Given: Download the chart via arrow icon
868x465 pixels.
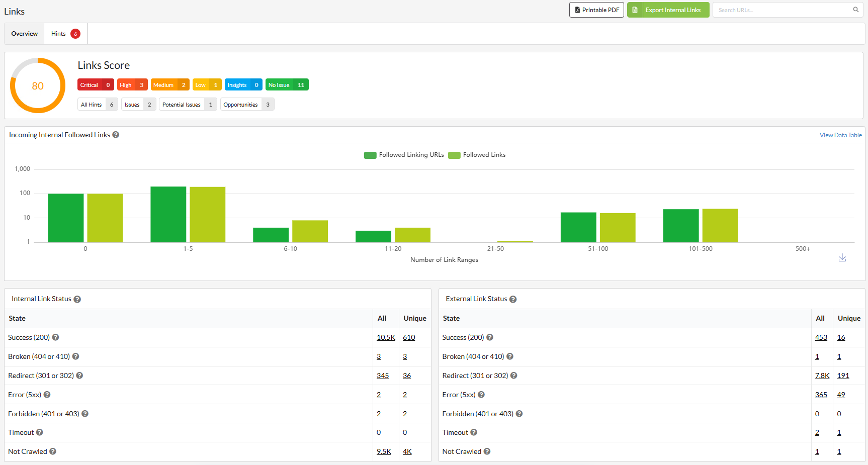Looking at the screenshot, I should pyautogui.click(x=842, y=258).
